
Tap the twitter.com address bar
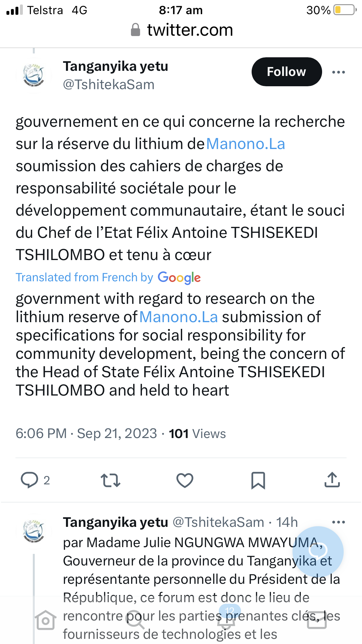coord(181,30)
